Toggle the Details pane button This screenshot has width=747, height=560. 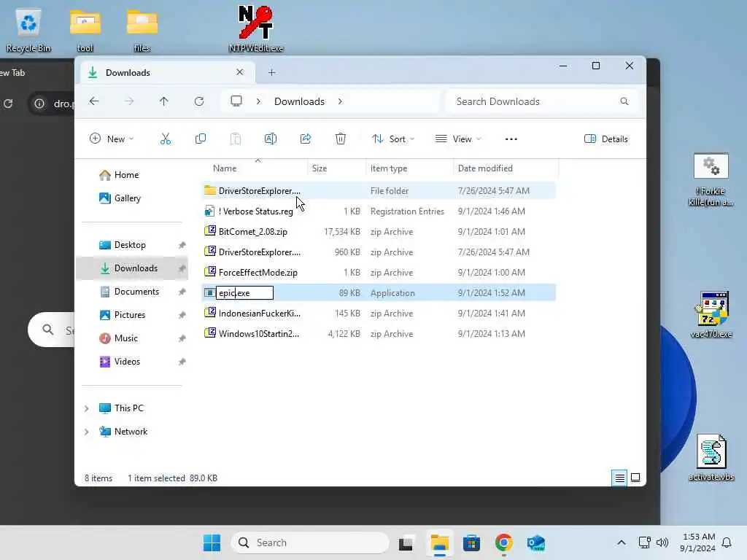(606, 139)
